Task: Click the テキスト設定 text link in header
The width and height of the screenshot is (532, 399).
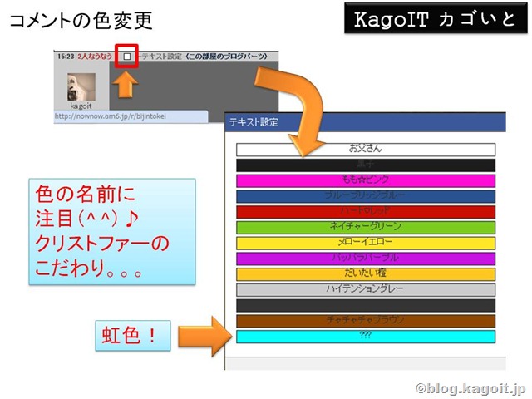Action: [x=161, y=57]
